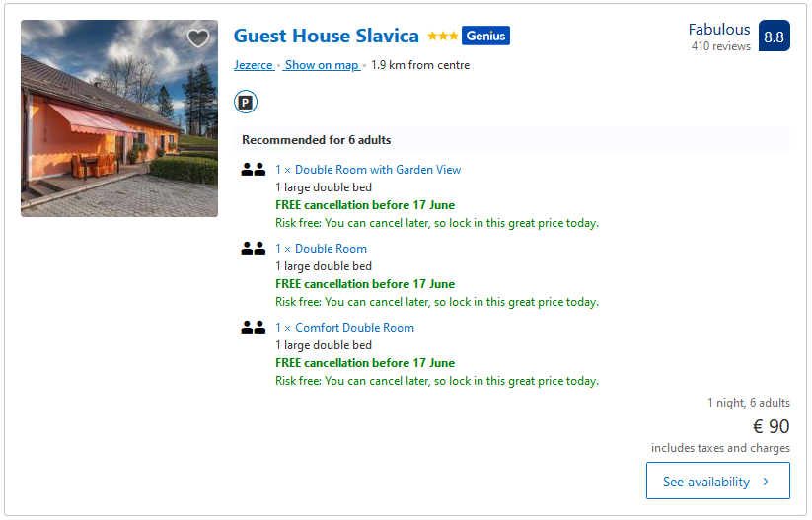Click the 8.8 review score badge
Image resolution: width=812 pixels, height=520 pixels.
pos(774,37)
